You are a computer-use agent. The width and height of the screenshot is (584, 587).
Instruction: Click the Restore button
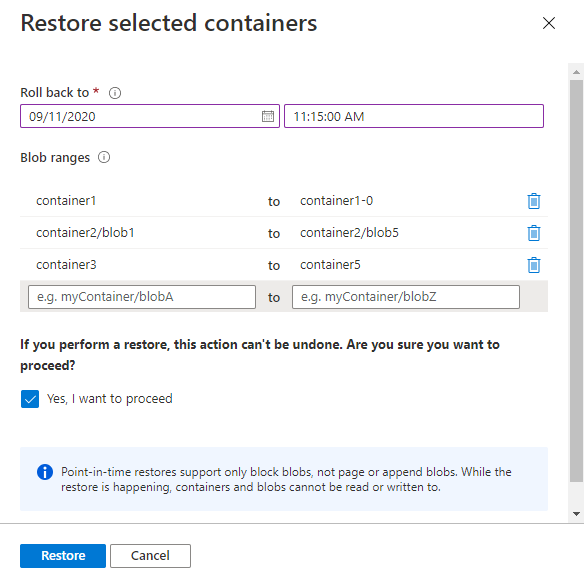(63, 556)
